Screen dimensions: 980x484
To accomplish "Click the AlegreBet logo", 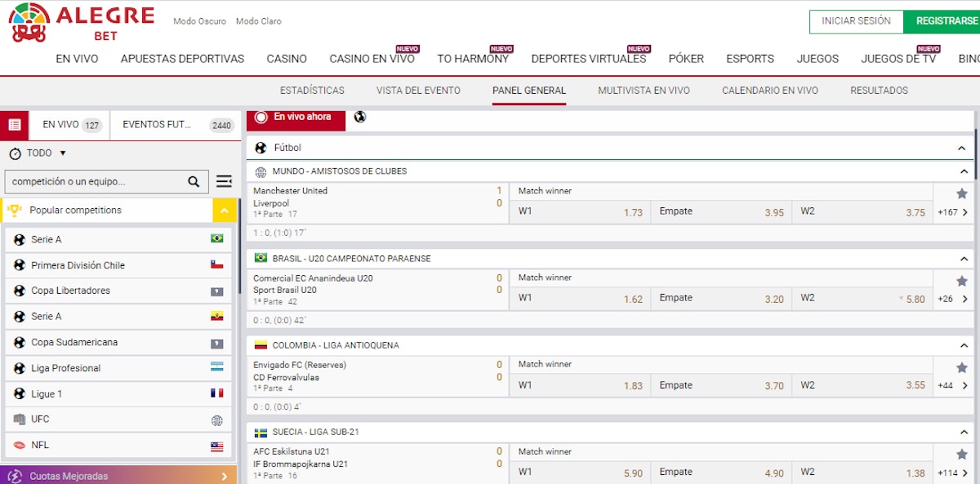I will (80, 23).
